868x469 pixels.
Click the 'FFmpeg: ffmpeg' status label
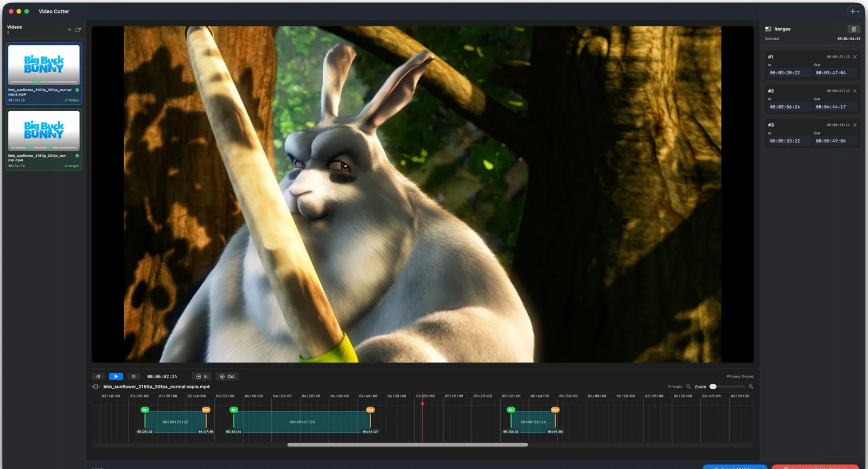740,376
